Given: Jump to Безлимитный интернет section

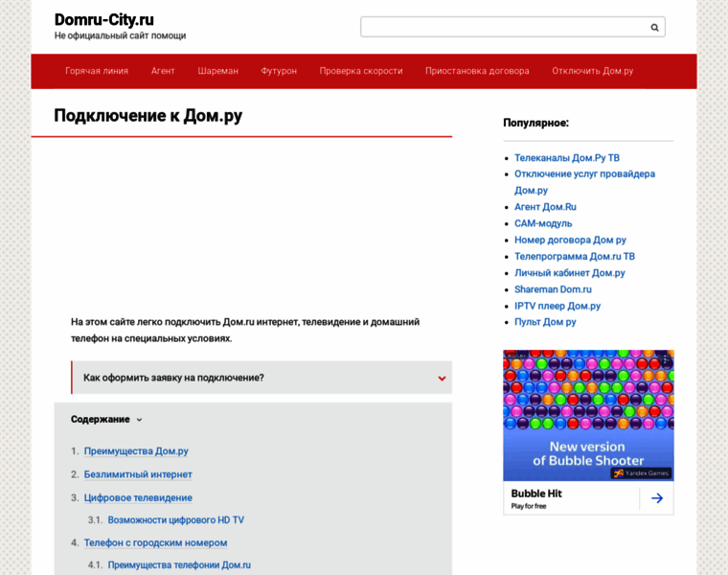Looking at the screenshot, I should coord(138,474).
